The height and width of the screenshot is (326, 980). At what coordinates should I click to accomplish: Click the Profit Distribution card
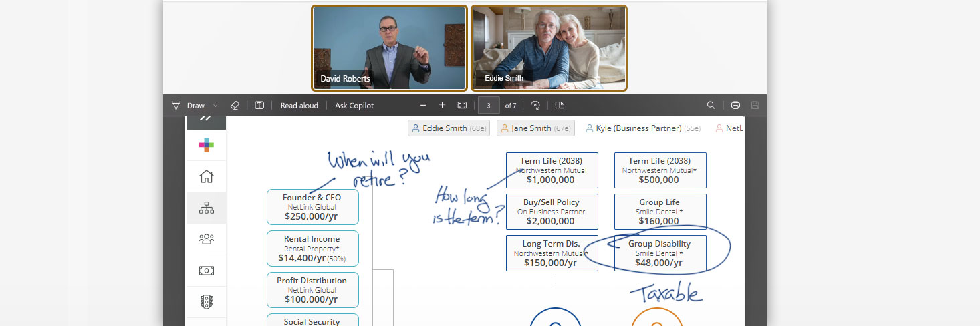313,290
